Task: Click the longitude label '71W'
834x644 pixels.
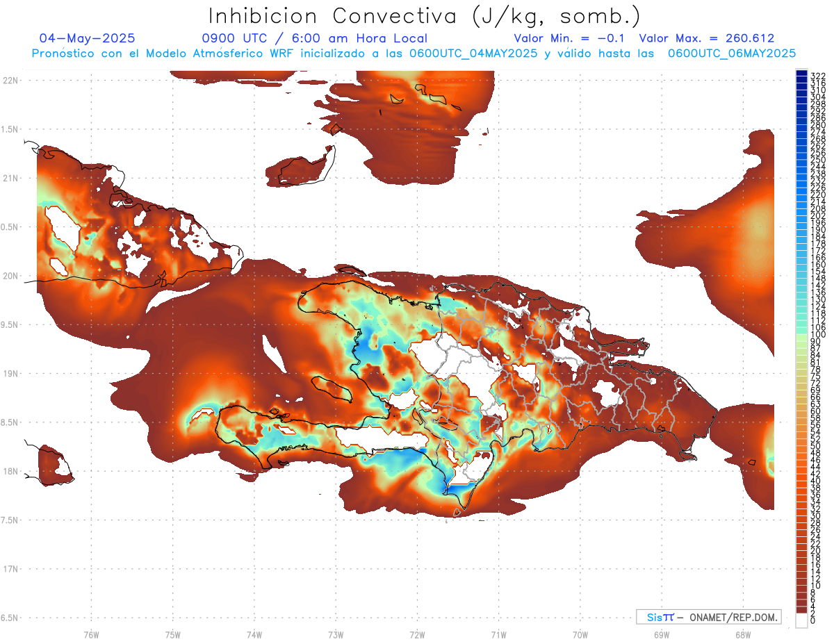Action: click(x=498, y=634)
